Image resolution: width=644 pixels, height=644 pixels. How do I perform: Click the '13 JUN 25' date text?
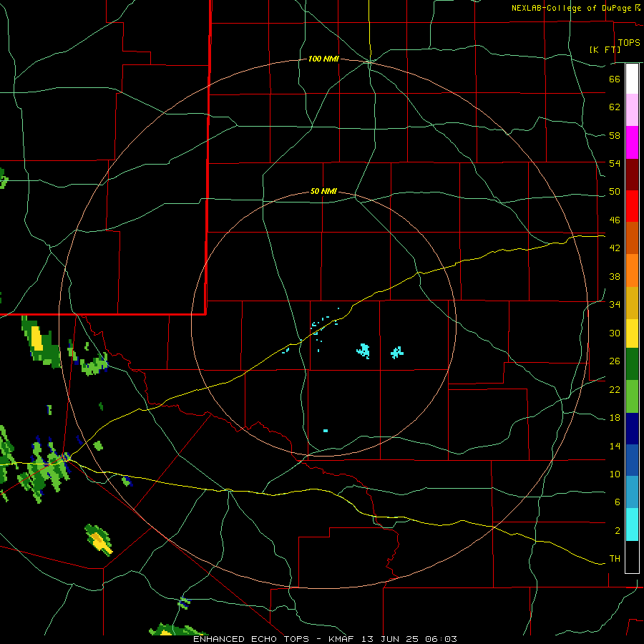click(x=391, y=639)
